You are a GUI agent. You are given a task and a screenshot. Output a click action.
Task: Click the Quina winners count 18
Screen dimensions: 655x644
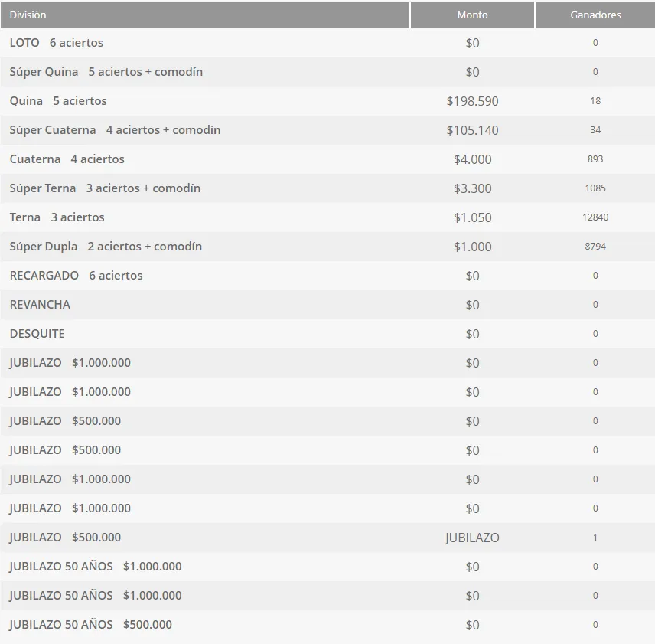595,101
